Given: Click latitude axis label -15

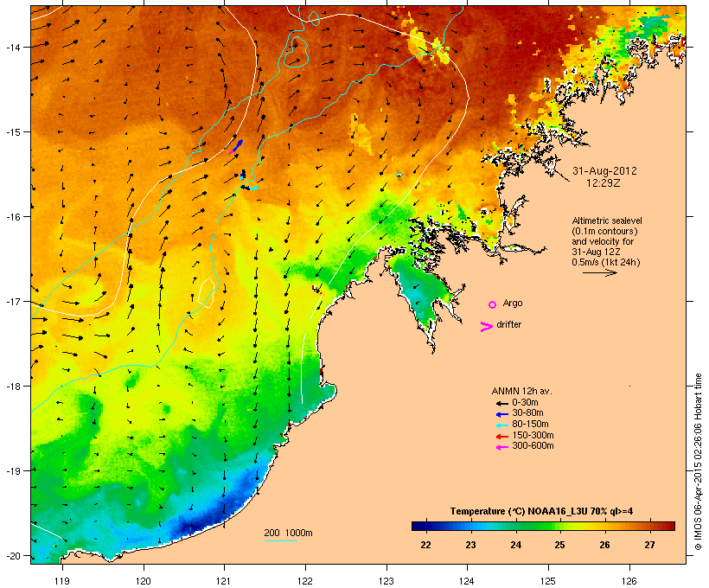Looking at the screenshot, I should [x=13, y=132].
